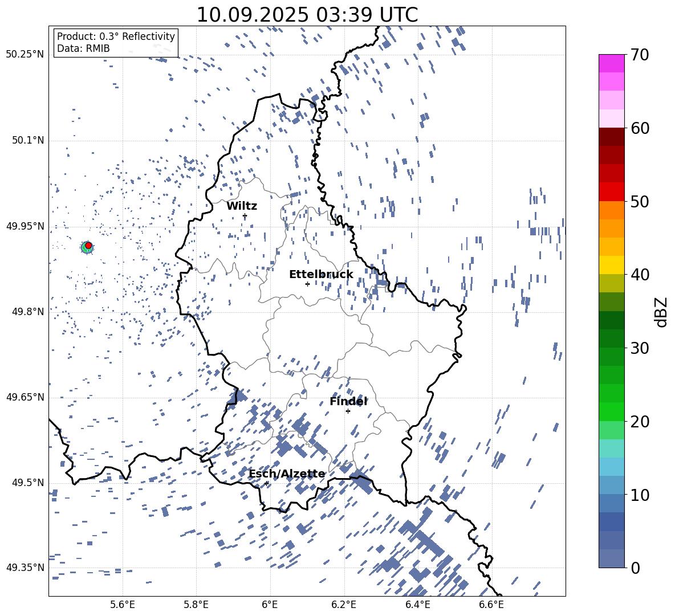Click the colorbar tick label '60'
675x616 pixels.
640,128
